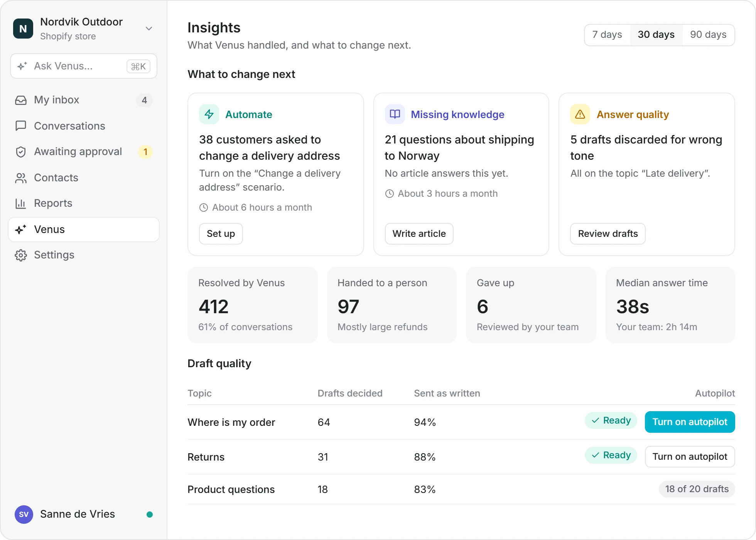
Task: Open Conversations via the chat bubble icon
Action: (21, 126)
